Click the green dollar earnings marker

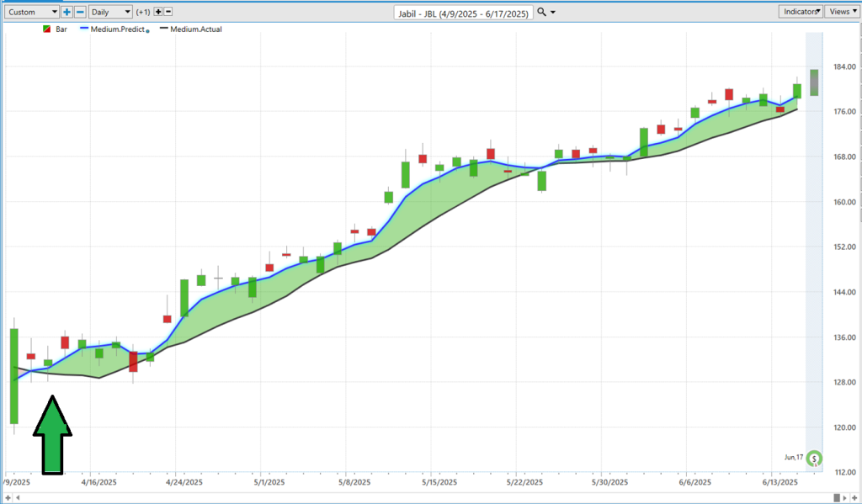pyautogui.click(x=814, y=459)
